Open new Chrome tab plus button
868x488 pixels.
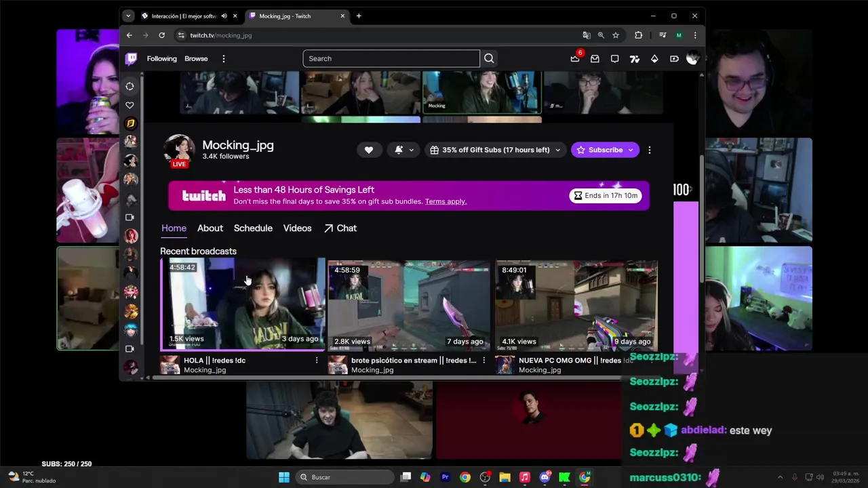(359, 16)
